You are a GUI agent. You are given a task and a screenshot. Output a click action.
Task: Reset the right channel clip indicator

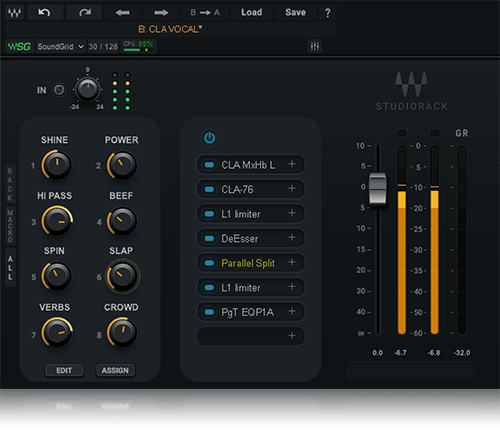click(x=434, y=133)
